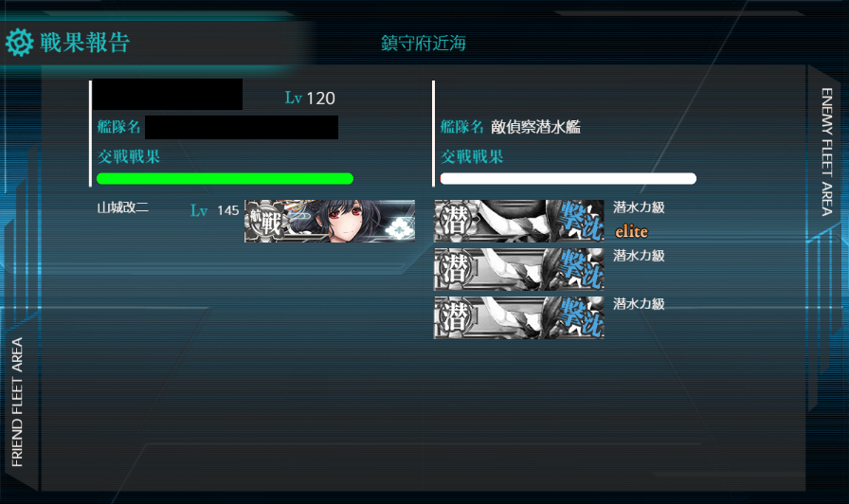Click the 航戦 ship type badge

(265, 222)
